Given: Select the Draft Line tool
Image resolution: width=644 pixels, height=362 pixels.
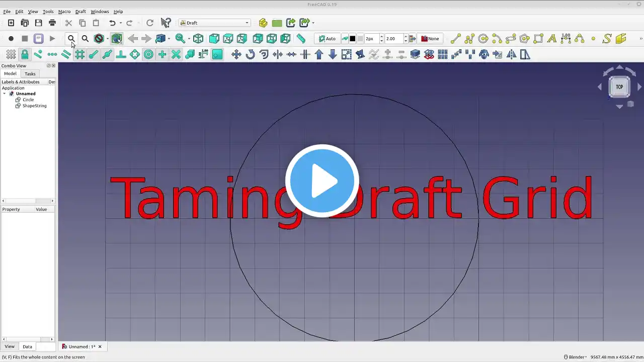Looking at the screenshot, I should coord(455,38).
